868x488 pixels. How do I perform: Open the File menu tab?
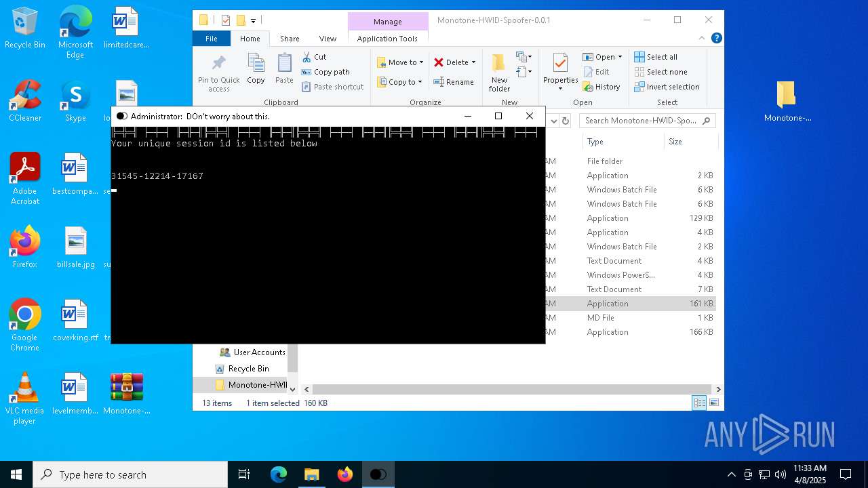[x=212, y=39]
